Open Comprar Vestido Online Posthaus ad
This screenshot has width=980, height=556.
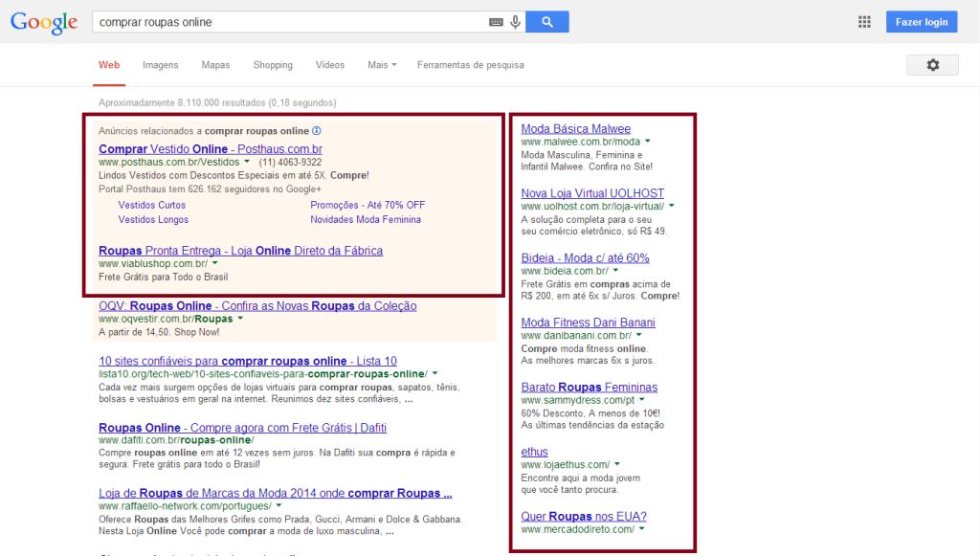pyautogui.click(x=211, y=148)
